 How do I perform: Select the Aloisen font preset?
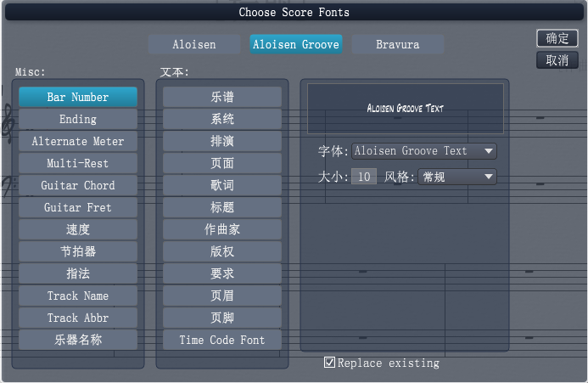point(194,44)
